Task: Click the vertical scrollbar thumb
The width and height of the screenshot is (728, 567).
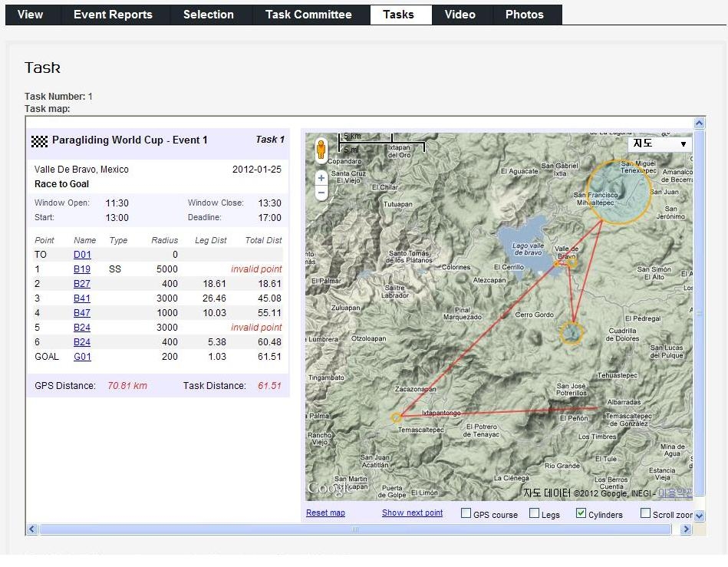Action: tap(699, 314)
